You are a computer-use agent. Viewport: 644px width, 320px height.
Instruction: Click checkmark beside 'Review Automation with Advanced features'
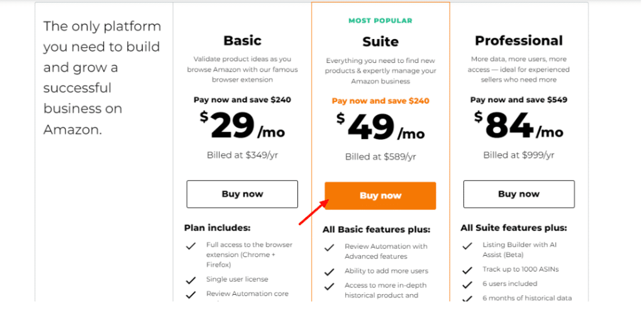(x=329, y=248)
